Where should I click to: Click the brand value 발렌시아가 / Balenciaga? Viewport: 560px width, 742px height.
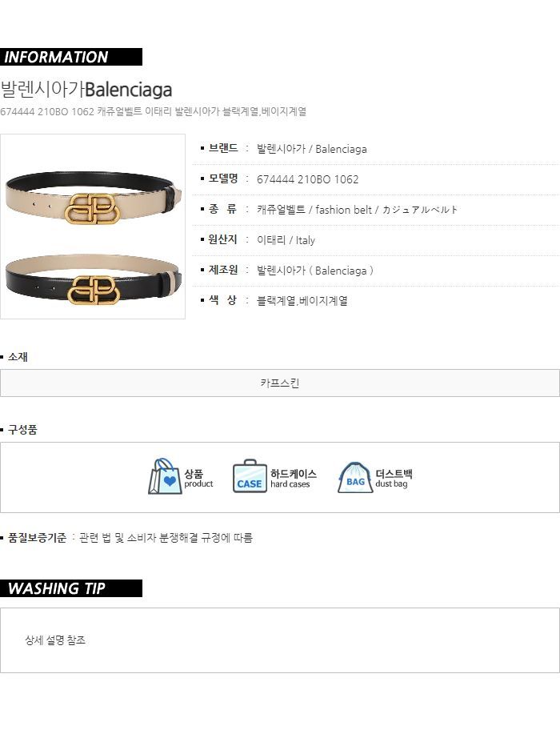point(312,149)
